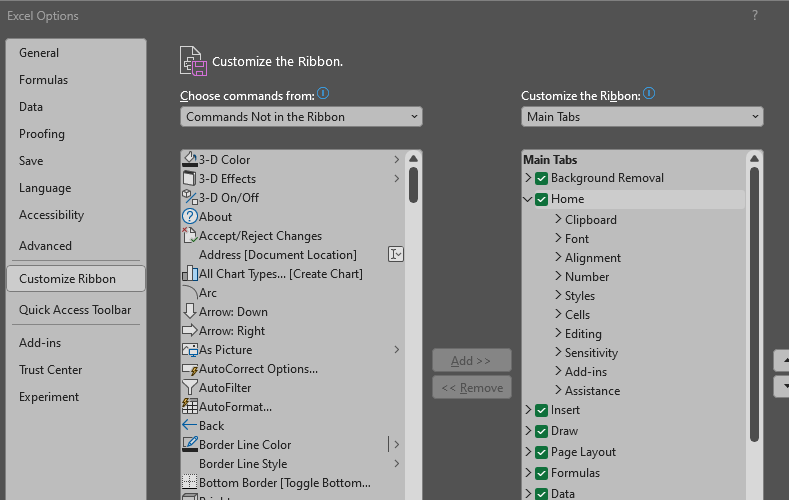Image resolution: width=789 pixels, height=500 pixels.
Task: Expand the Styles group
Action: coord(558,295)
